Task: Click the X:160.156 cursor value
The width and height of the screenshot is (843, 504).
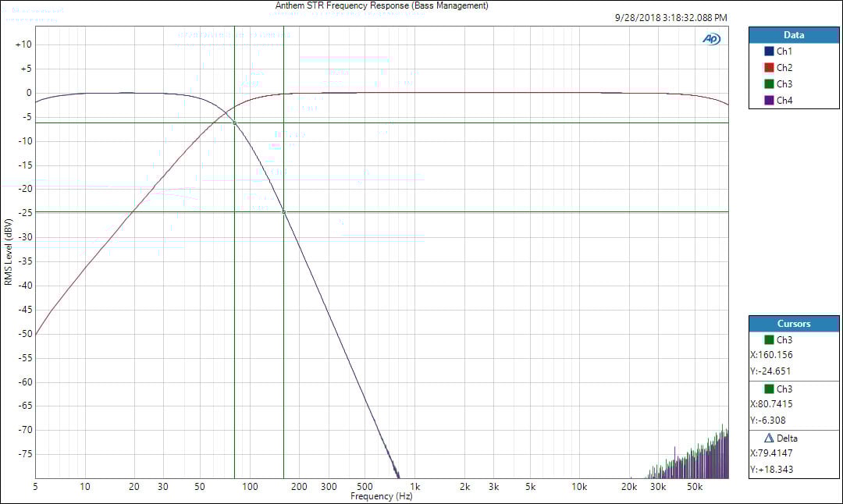Action: (771, 355)
